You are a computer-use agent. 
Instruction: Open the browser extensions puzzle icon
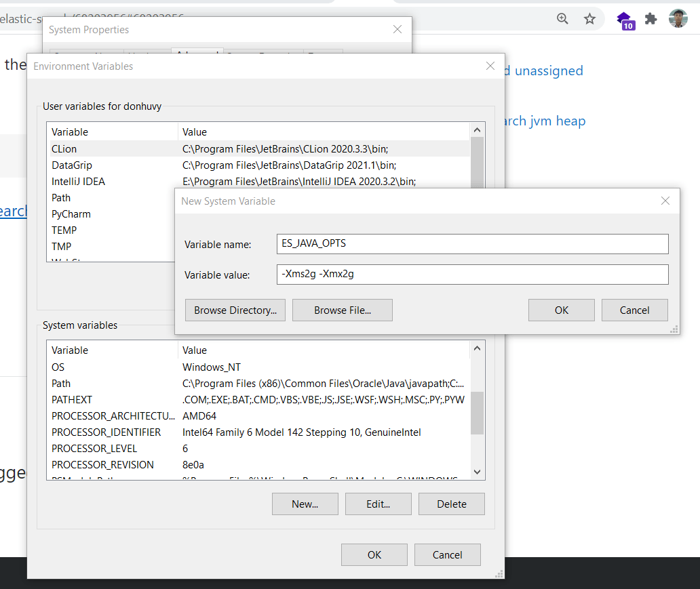point(650,19)
